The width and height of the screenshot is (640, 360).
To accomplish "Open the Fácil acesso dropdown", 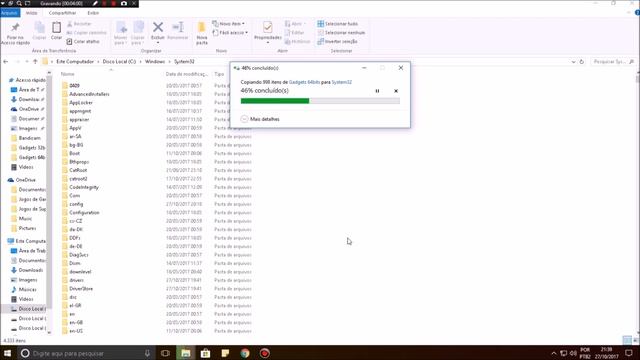I will click(x=230, y=33).
